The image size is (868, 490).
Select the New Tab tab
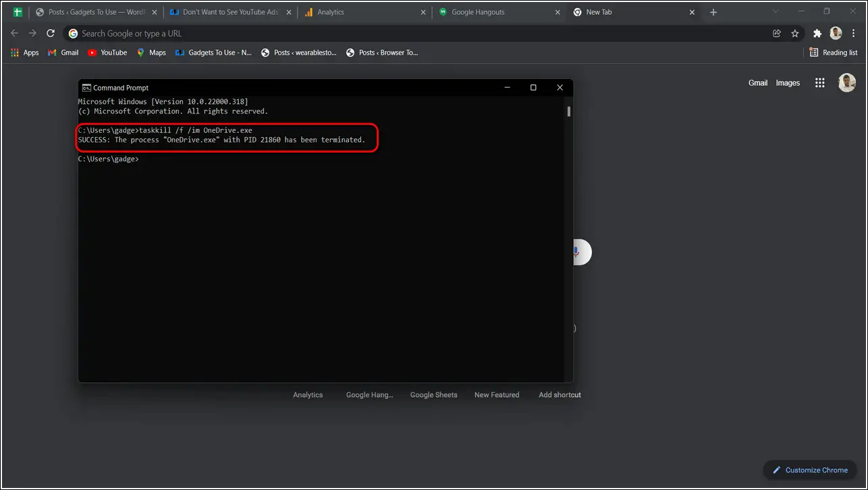pos(633,12)
